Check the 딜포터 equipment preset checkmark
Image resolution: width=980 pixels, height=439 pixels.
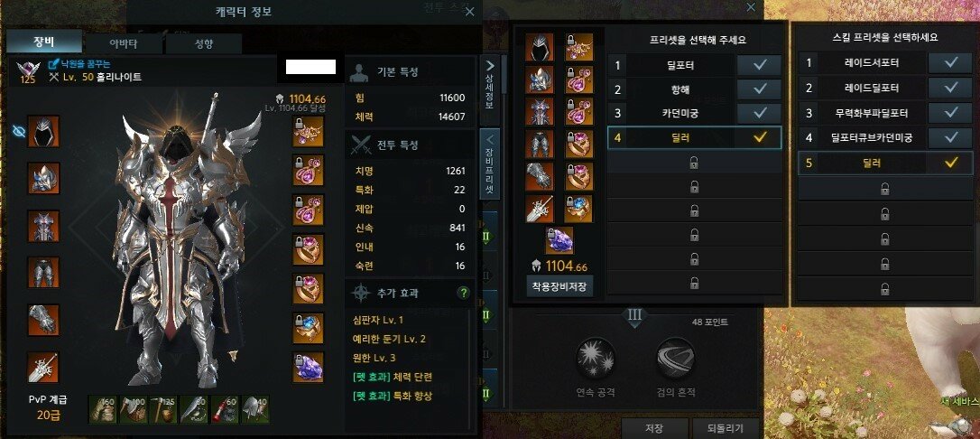(760, 65)
